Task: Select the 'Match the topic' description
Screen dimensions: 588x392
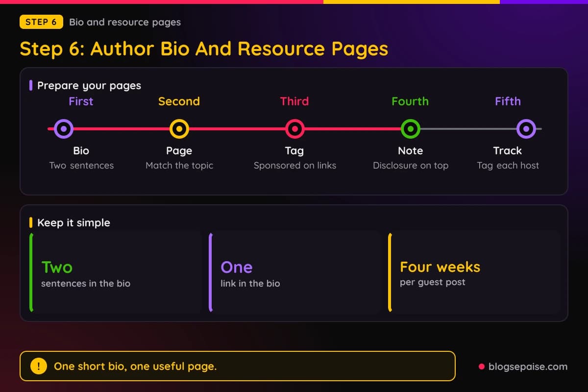Action: (x=179, y=166)
